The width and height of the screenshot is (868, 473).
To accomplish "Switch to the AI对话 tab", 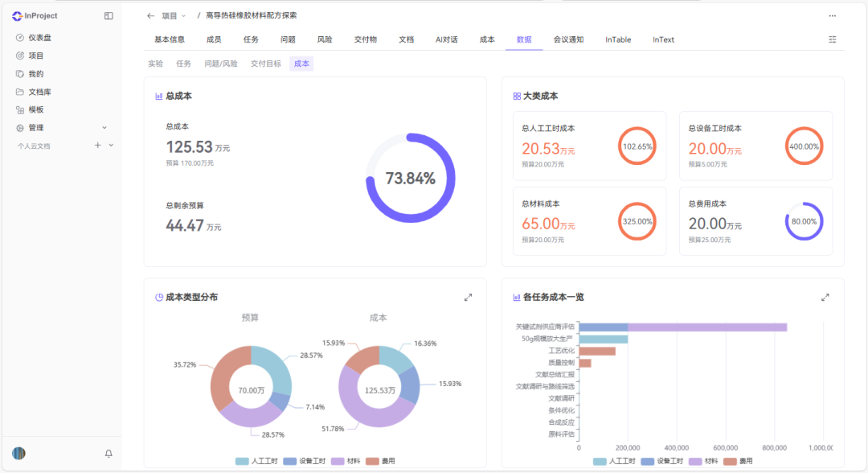I will pos(446,38).
